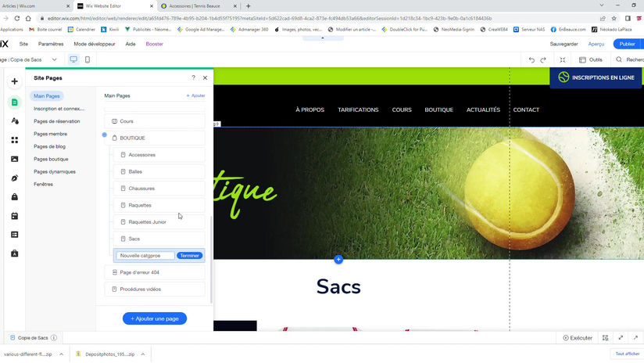The image size is (644, 363).
Task: Click the Aperçu preview button
Action: [x=596, y=44]
